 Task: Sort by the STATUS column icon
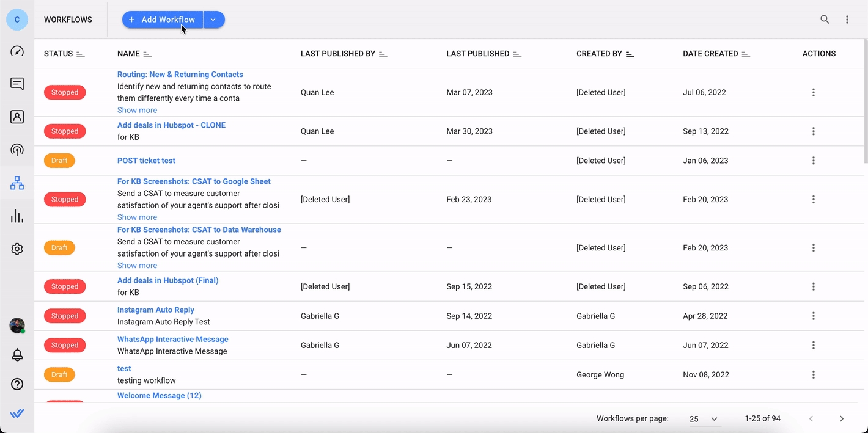pos(81,54)
